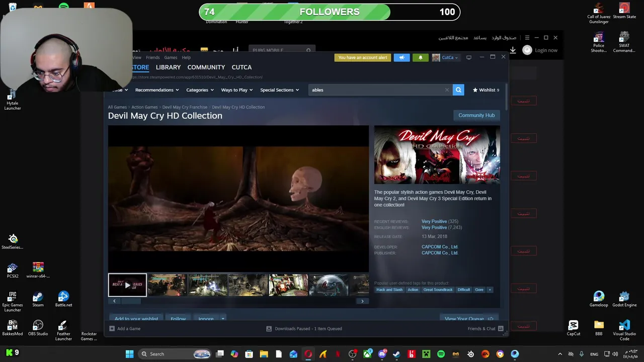Select the BBB folder on desktop

(599, 328)
